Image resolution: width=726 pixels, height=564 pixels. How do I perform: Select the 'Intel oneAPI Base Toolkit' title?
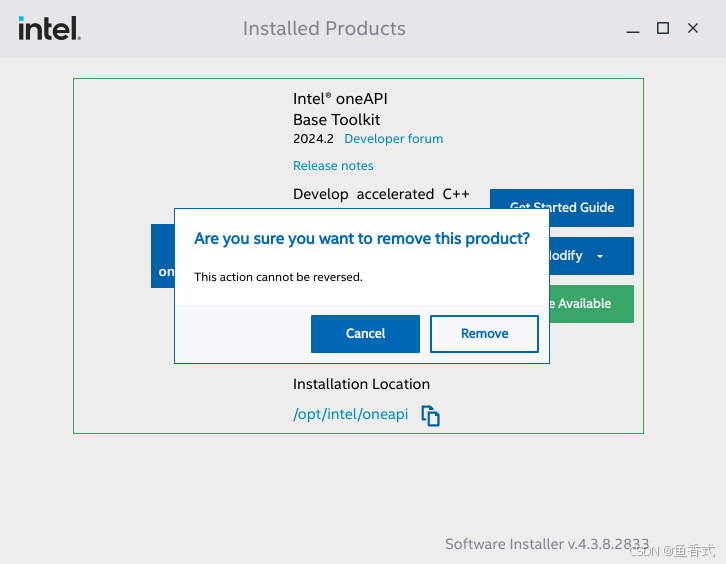point(340,109)
